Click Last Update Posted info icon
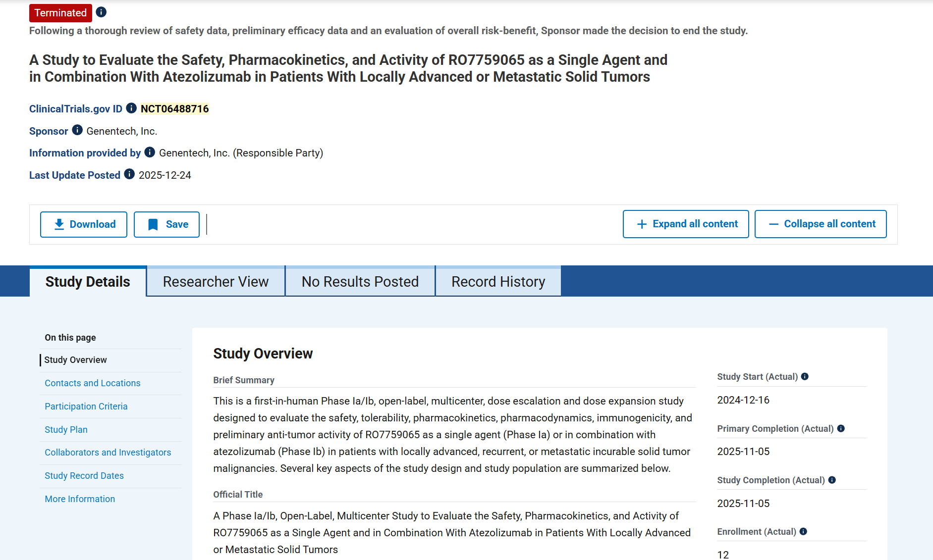 (129, 174)
